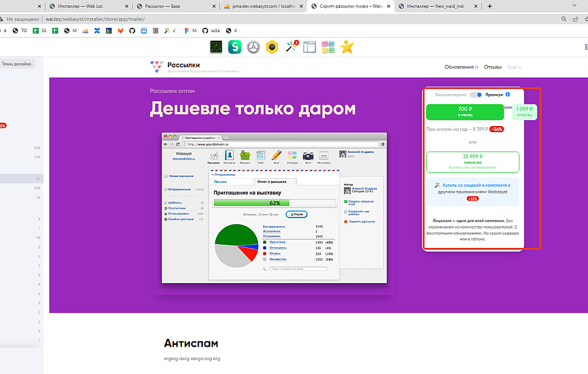Expand the Ещё dropdown menu
The image size is (588, 374).
click(x=514, y=67)
